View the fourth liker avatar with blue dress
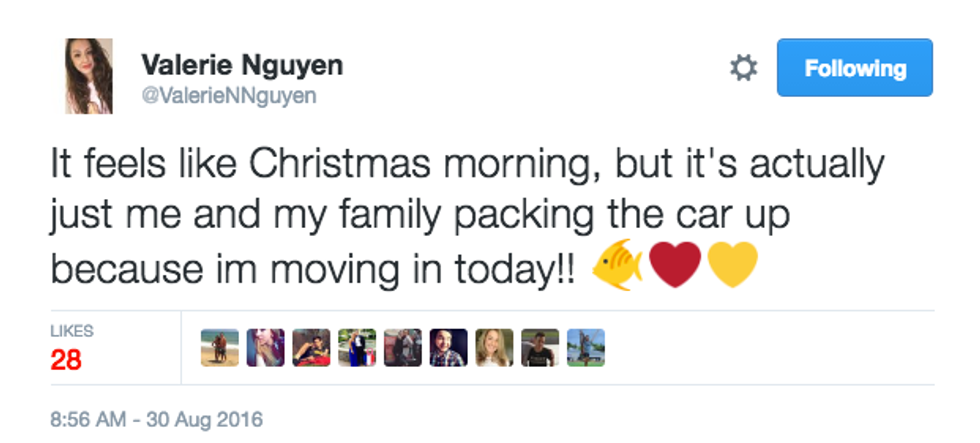980x443 pixels. pyautogui.click(x=357, y=348)
